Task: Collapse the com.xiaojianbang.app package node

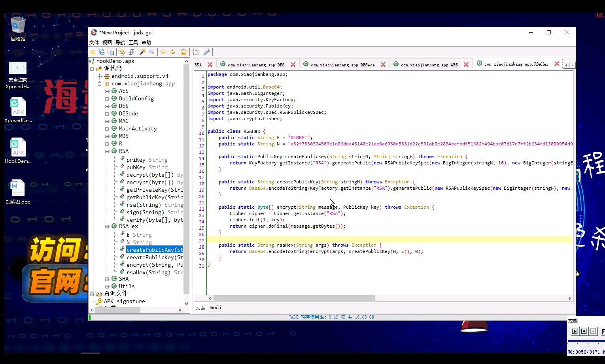Action: pyautogui.click(x=100, y=84)
